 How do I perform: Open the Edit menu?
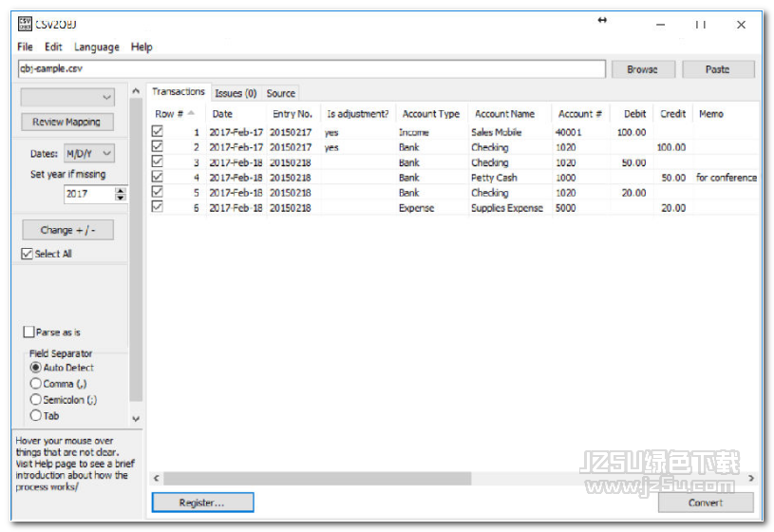(x=53, y=47)
